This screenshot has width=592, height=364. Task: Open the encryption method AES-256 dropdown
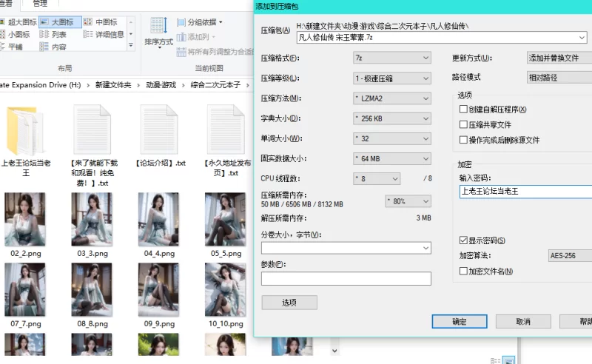tap(570, 256)
